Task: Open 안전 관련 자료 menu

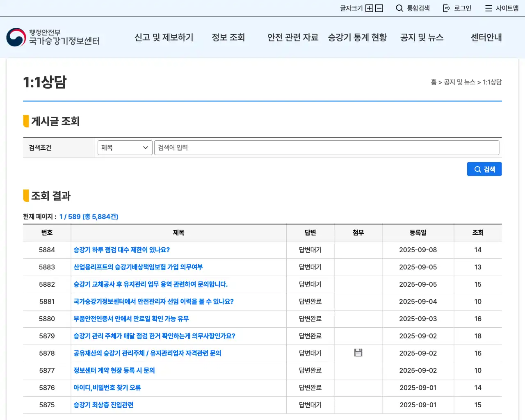Action: pos(293,37)
